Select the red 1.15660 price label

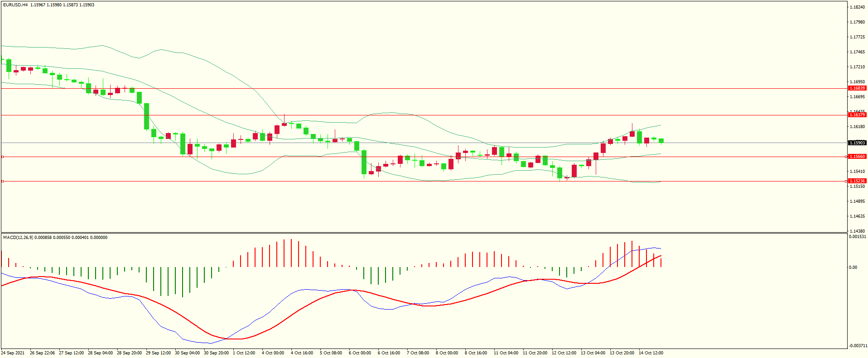click(857, 157)
